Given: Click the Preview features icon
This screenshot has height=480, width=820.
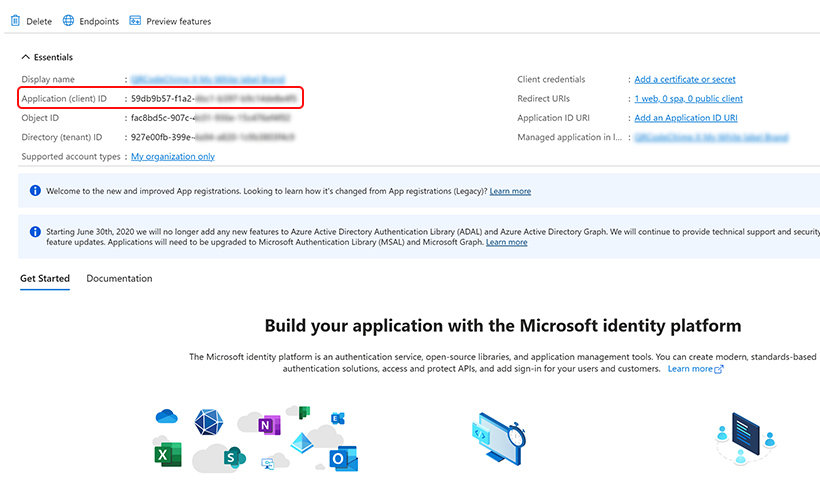Looking at the screenshot, I should coord(135,21).
